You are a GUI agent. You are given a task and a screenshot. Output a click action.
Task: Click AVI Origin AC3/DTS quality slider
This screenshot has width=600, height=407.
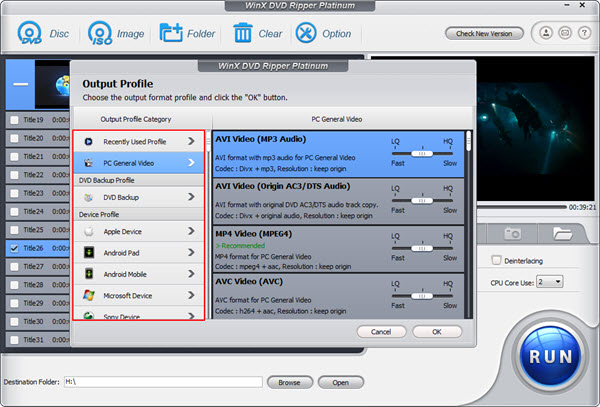[422, 200]
